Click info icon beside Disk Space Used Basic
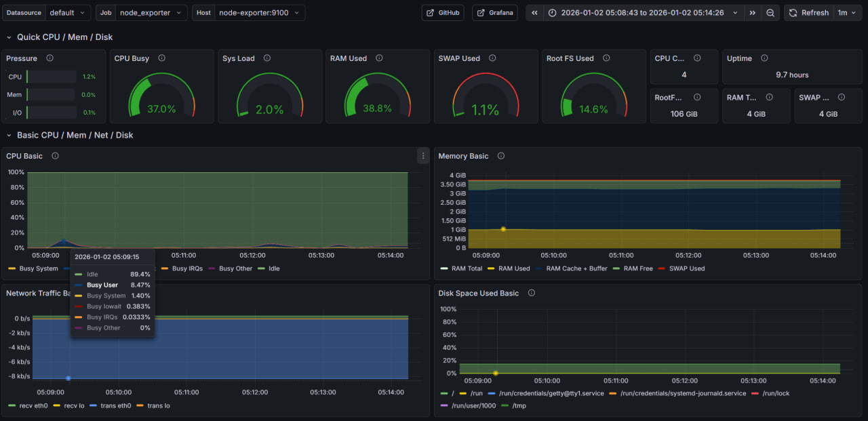Viewport: 868px width, 421px height. (532, 294)
